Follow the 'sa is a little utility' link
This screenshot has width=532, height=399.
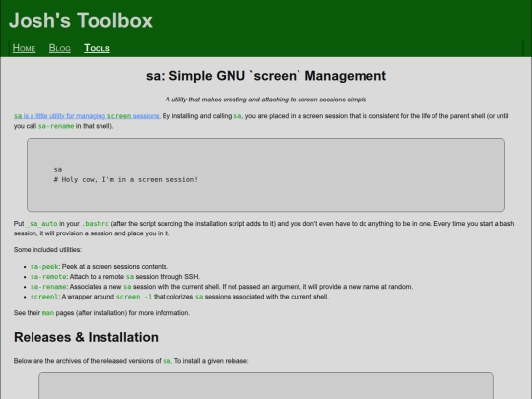(x=87, y=116)
